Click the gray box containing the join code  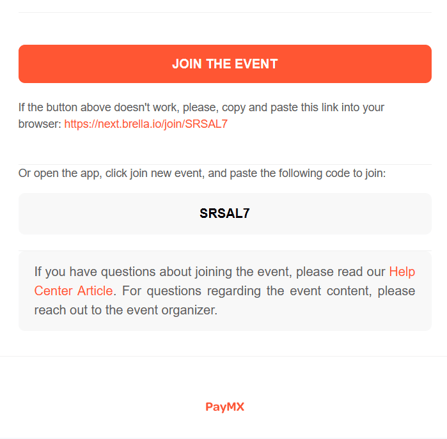pos(225,213)
